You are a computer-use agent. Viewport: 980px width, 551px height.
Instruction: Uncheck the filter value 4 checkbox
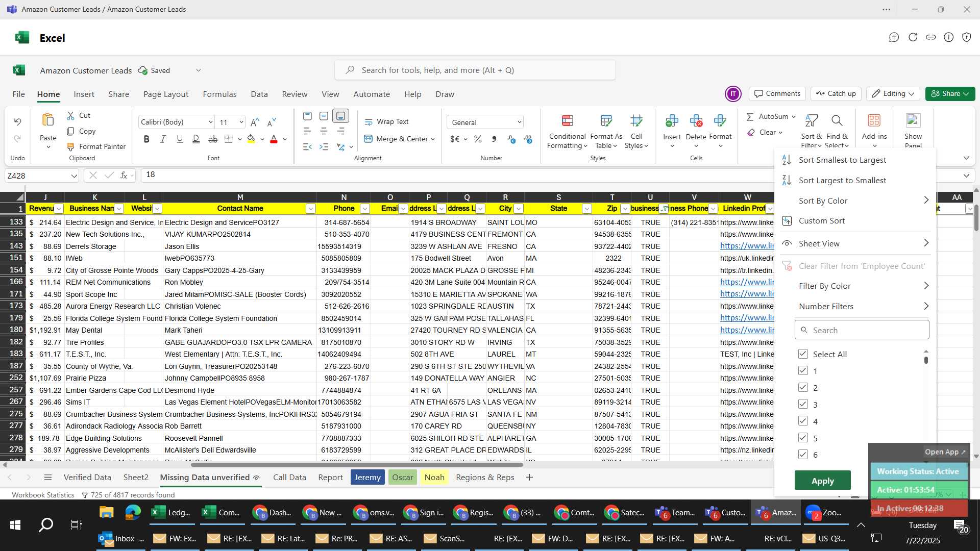(x=803, y=421)
